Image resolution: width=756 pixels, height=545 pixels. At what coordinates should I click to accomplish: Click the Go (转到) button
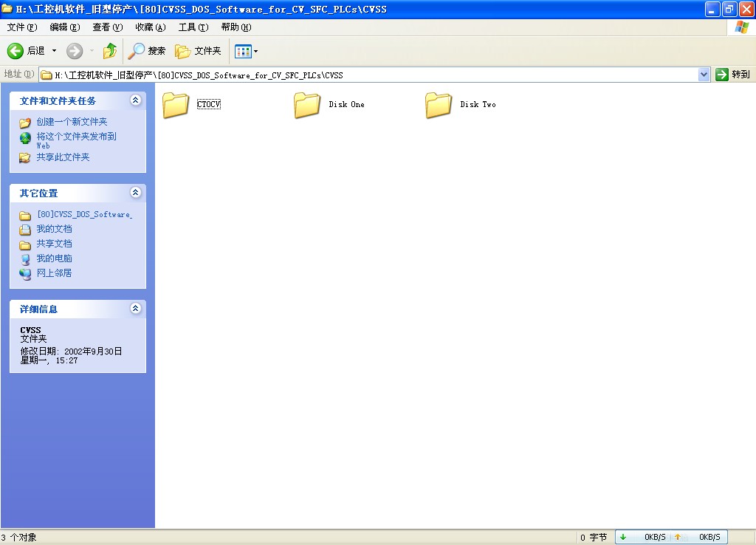pyautogui.click(x=732, y=75)
